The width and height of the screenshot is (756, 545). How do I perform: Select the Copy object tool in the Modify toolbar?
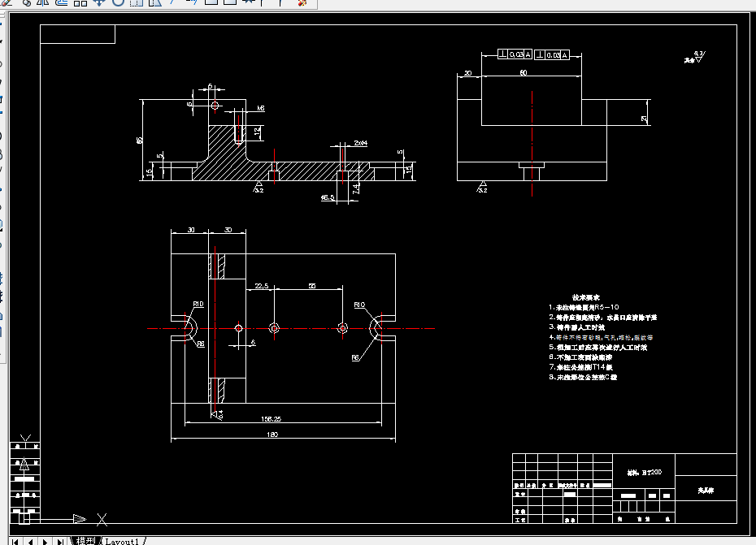[27, 2]
